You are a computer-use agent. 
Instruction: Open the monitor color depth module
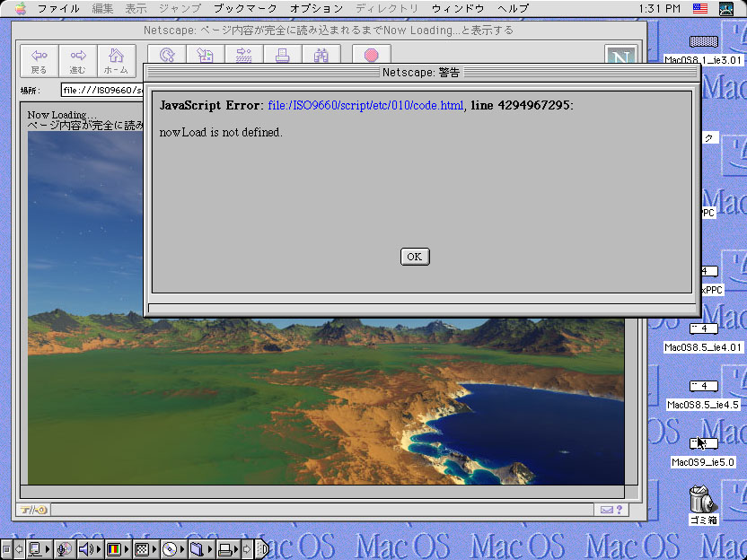118,549
